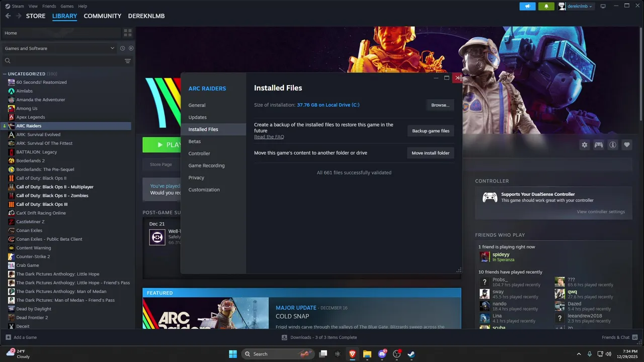
Task: Show game info circle icon
Action: [x=613, y=145]
